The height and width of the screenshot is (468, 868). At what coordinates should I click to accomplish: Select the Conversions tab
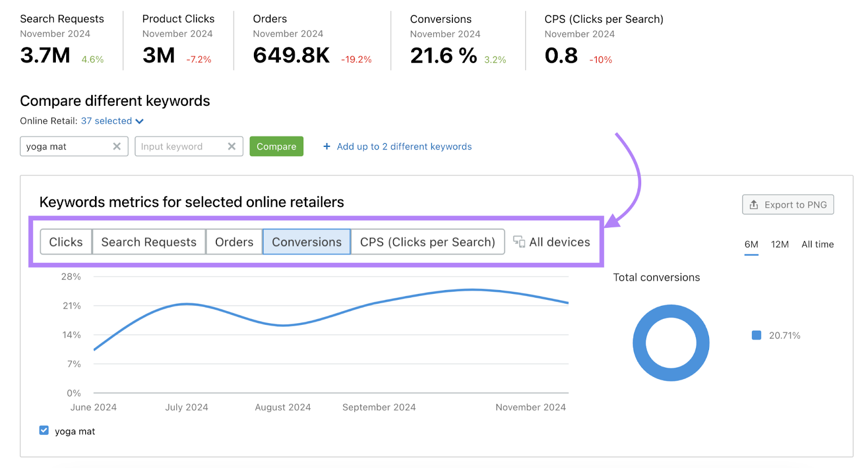coord(307,242)
